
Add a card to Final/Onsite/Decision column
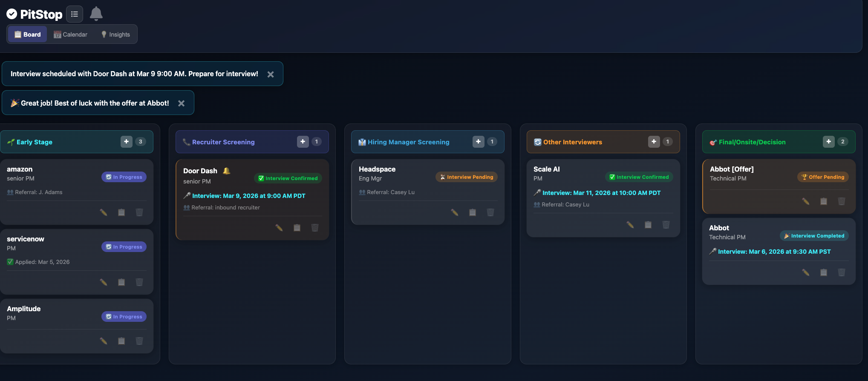click(x=829, y=142)
